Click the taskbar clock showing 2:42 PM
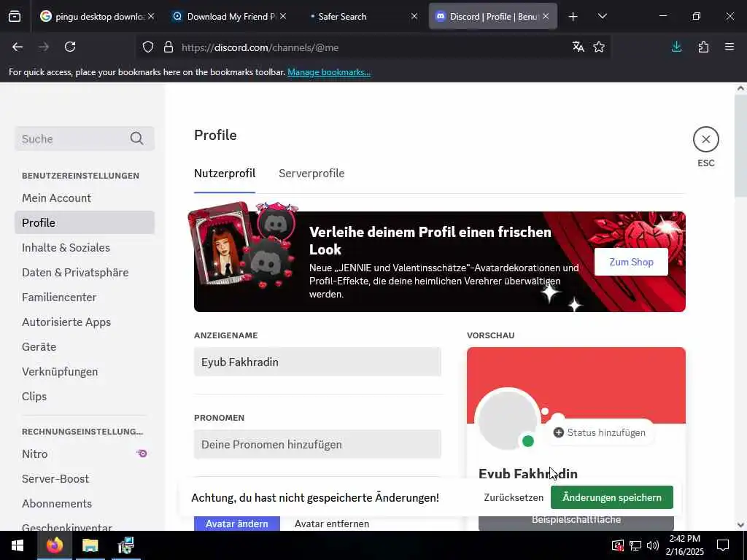 pos(686,545)
